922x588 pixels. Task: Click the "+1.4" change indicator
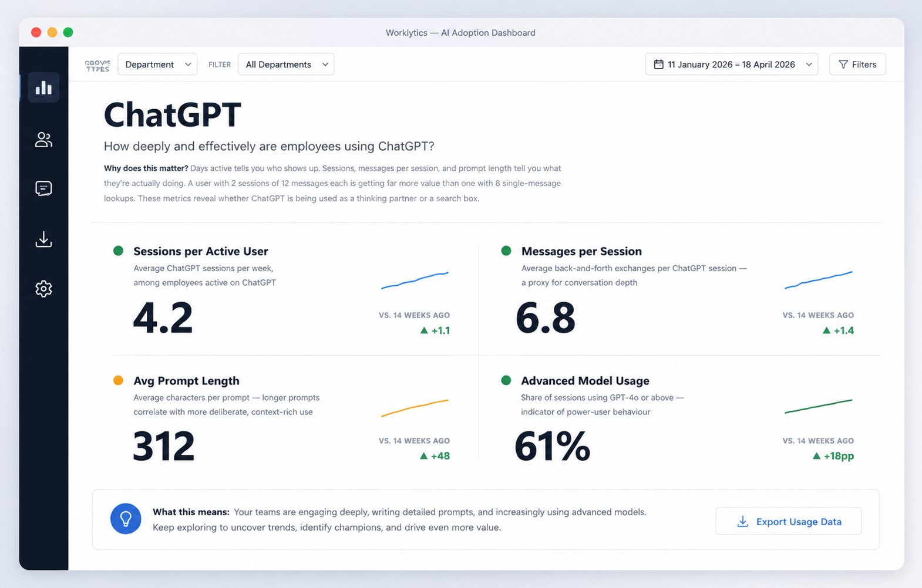coord(838,330)
